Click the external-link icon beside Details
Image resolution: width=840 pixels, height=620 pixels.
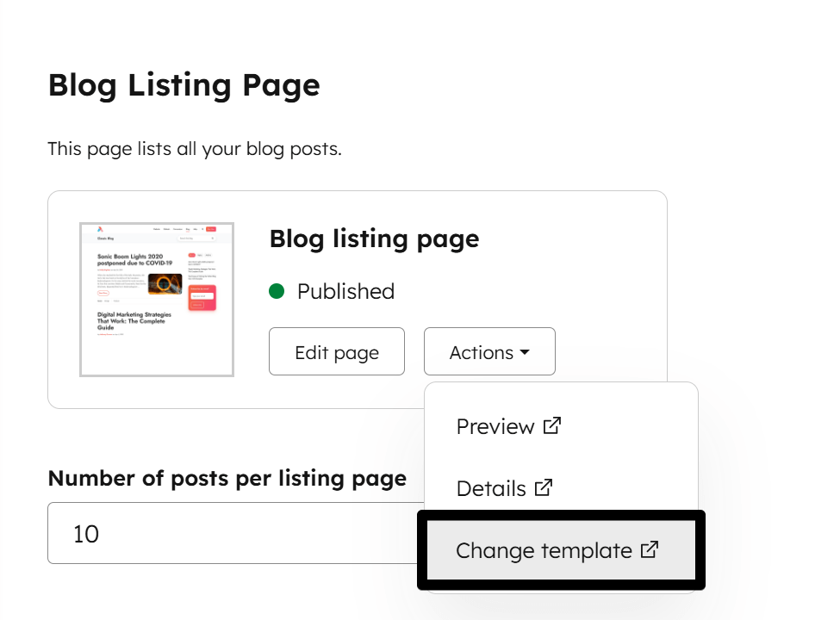[544, 487]
